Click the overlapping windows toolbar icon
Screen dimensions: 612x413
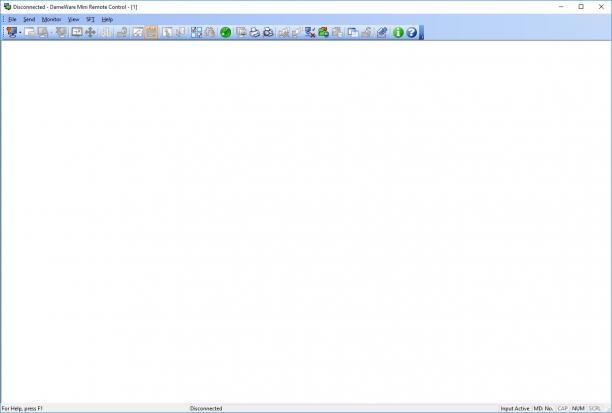352,32
